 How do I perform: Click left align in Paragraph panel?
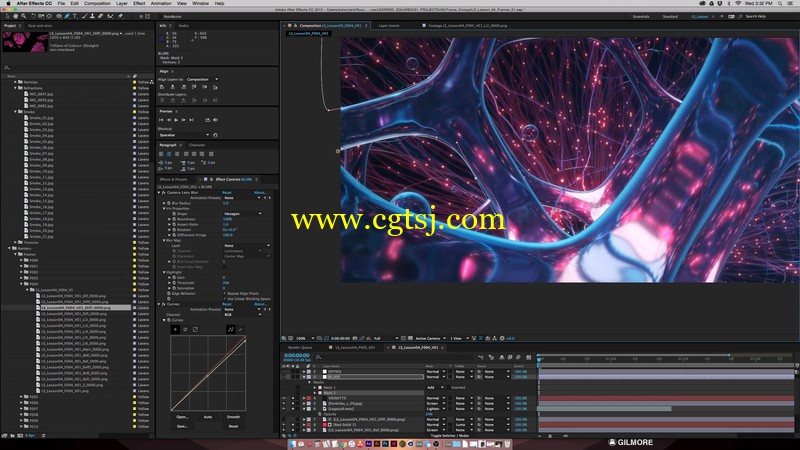(x=161, y=154)
